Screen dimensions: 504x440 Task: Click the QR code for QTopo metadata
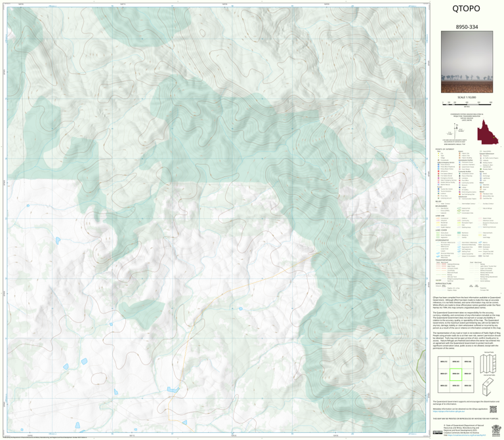(493, 409)
